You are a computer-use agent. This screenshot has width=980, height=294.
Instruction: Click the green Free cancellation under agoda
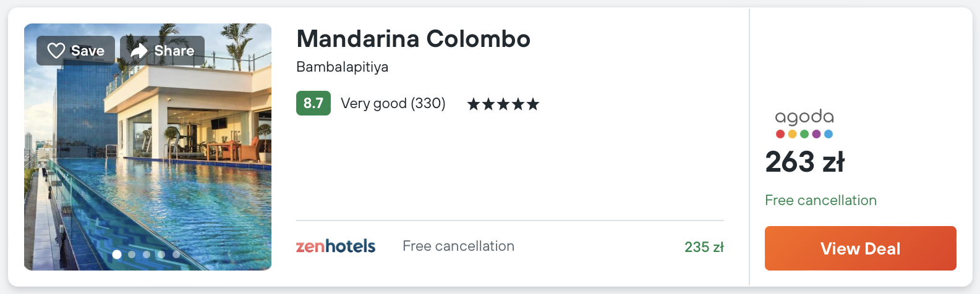[x=820, y=200]
